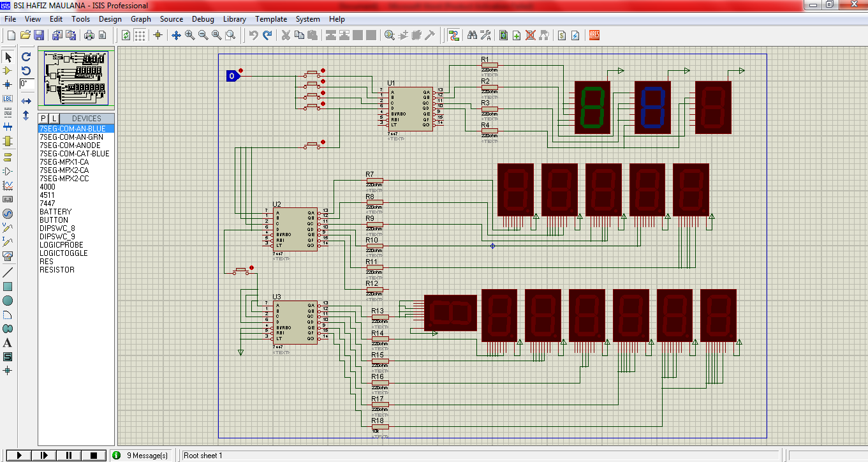Toggle the grid display icon
The image size is (868, 462).
140,35
